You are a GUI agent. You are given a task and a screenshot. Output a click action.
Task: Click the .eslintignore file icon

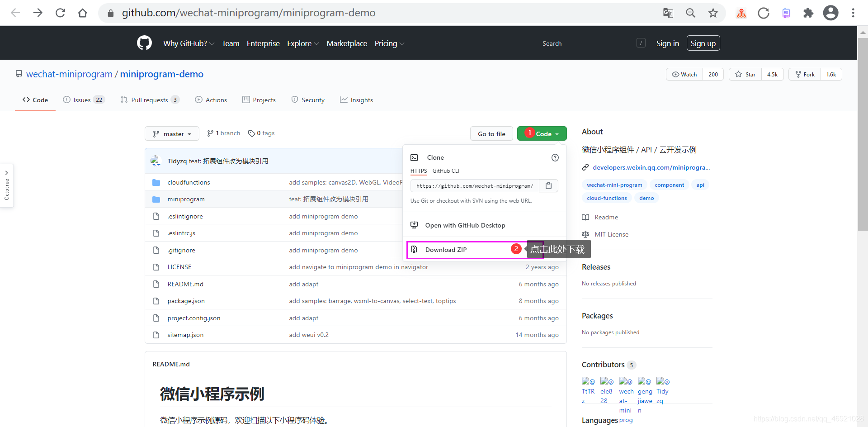(x=156, y=216)
